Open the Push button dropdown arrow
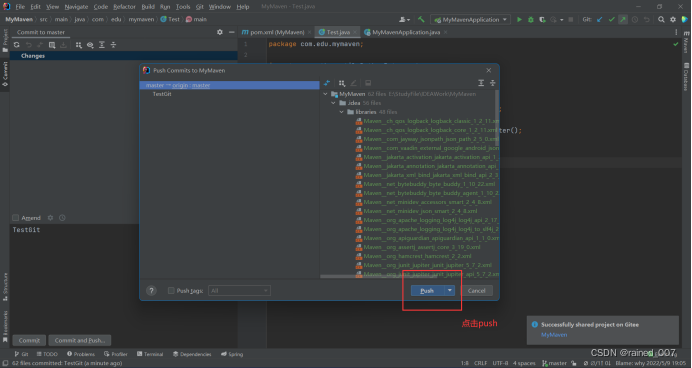Viewport: 692px width, 368px height. pos(449,290)
